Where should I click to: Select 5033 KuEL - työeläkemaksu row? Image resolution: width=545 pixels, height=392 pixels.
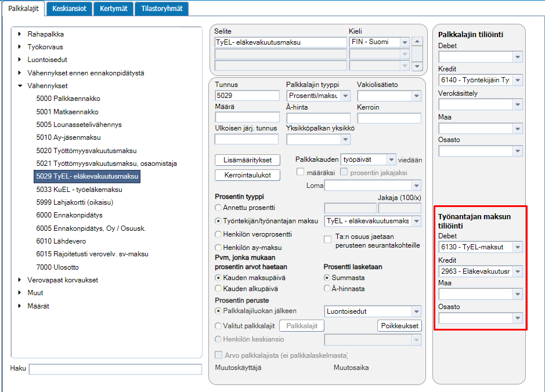[80, 190]
